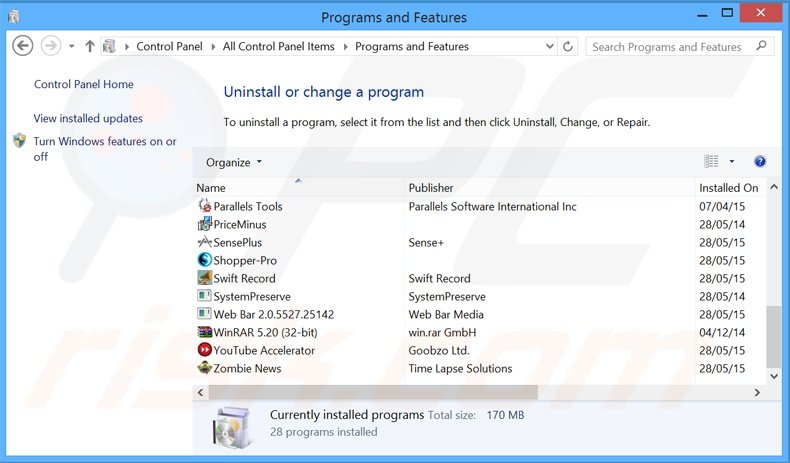This screenshot has width=790, height=463.
Task: Select the Web Bar program icon
Action: 205,314
